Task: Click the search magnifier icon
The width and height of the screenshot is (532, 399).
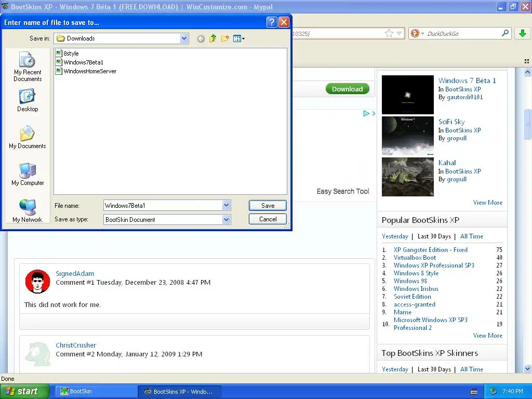Action: [x=505, y=33]
